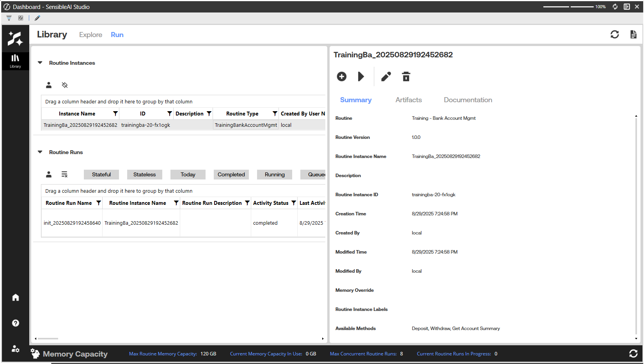Open the Routine Type column filter

[x=275, y=114]
